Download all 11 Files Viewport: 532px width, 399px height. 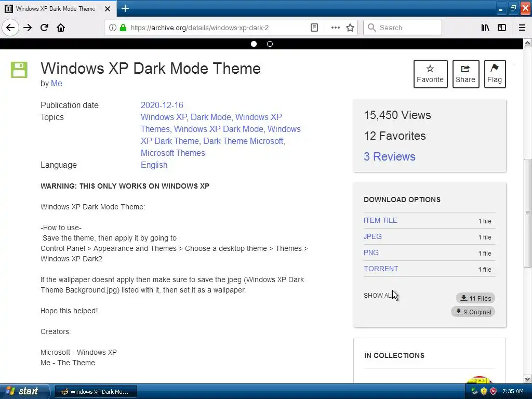[475, 298]
